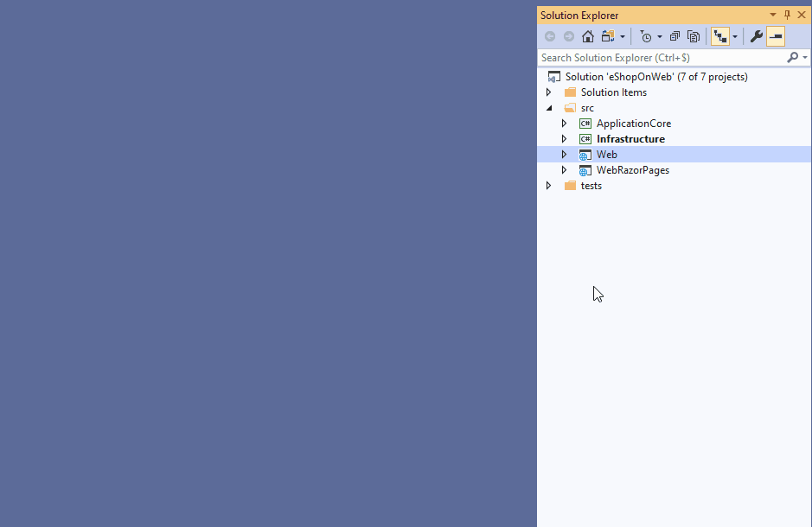Expand the tests folder
Image resolution: width=812 pixels, height=527 pixels.
(x=549, y=186)
